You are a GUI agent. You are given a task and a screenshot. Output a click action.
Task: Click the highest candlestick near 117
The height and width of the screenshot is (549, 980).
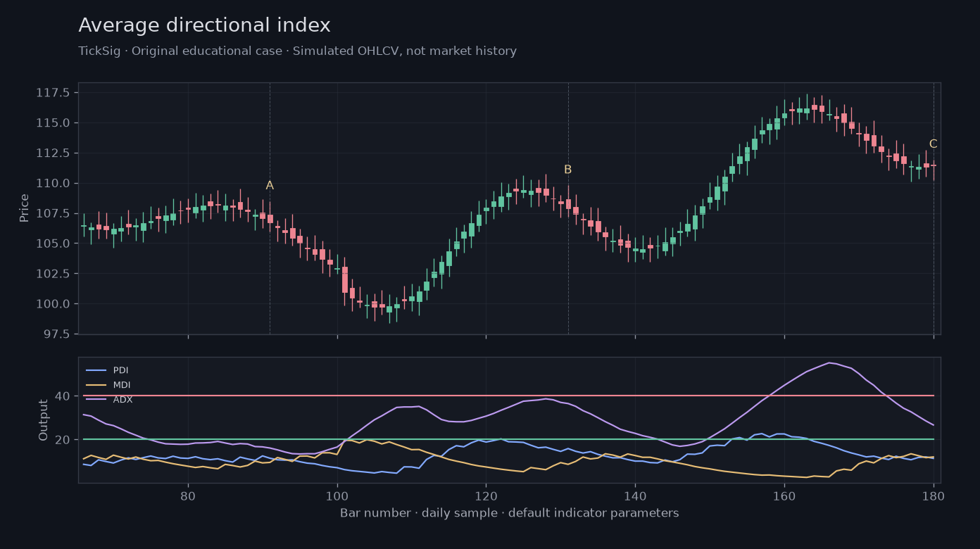click(x=807, y=110)
